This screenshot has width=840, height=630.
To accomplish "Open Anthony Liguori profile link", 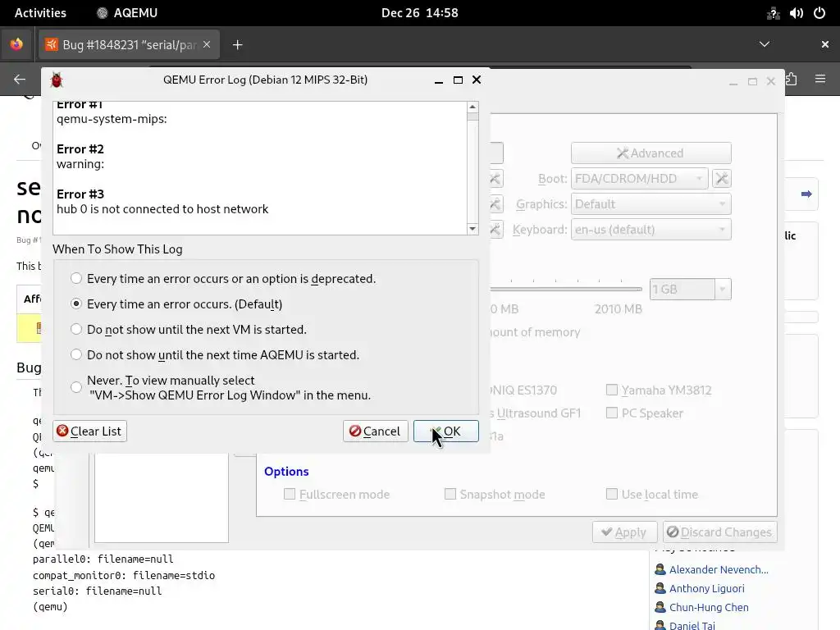I will (706, 588).
